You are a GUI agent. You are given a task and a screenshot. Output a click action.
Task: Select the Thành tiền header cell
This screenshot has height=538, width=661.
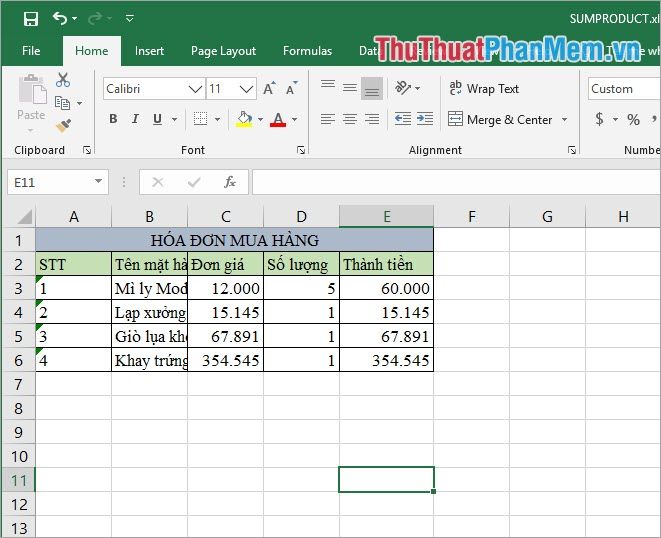coord(386,264)
